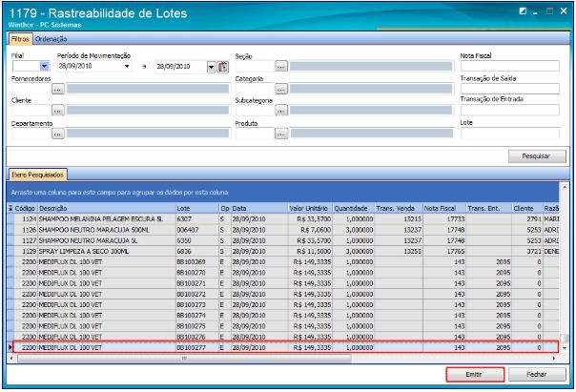
Task: Click trans. venda cell 13213
Action: click(x=399, y=219)
